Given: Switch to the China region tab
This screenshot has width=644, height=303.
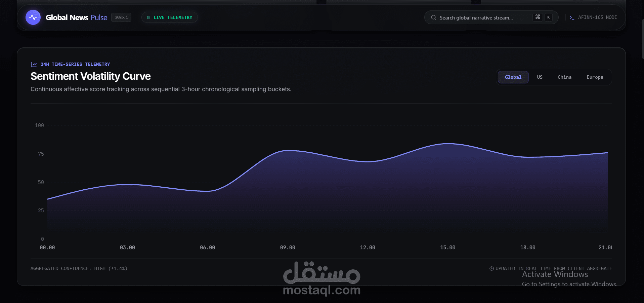Looking at the screenshot, I should click(x=564, y=77).
